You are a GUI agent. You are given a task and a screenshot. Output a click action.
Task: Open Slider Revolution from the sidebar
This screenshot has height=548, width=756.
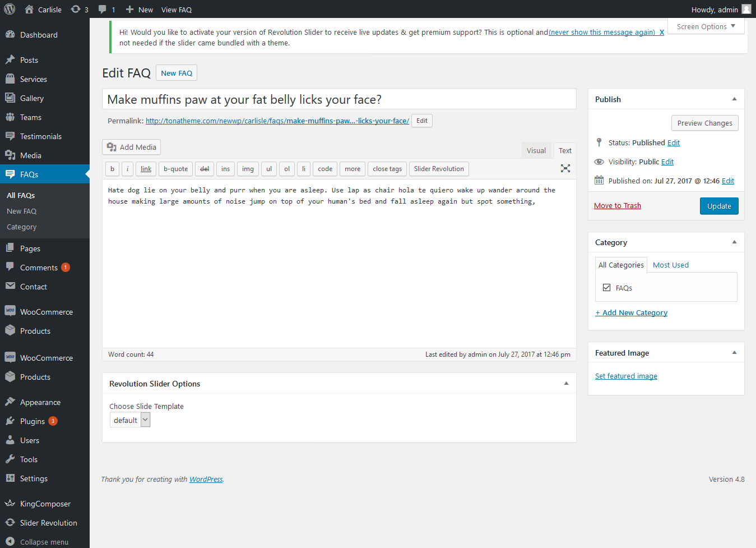point(48,523)
